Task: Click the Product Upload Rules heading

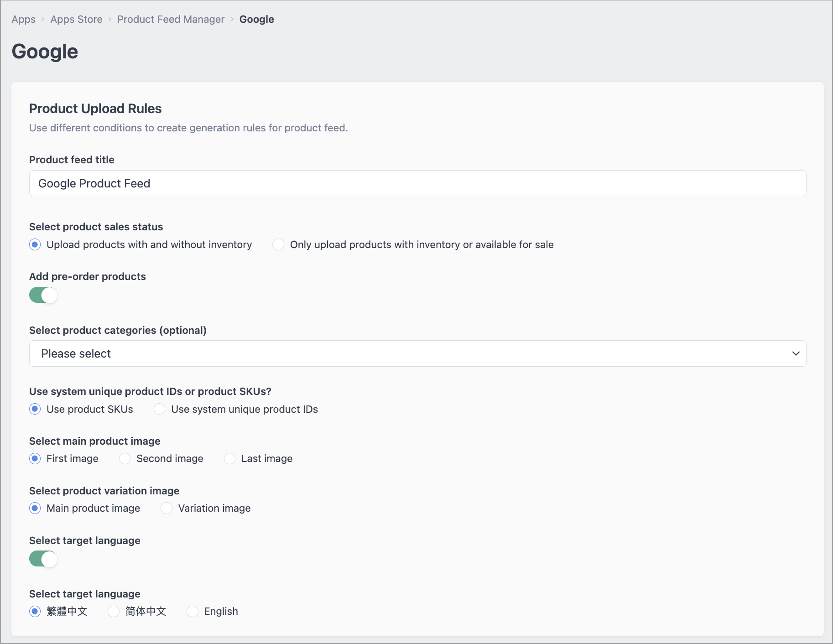Action: (95, 109)
